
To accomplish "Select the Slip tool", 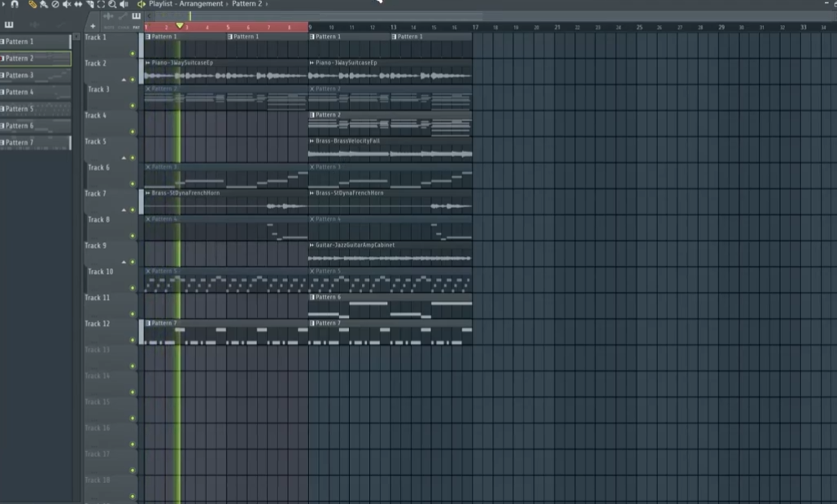I will (x=78, y=4).
